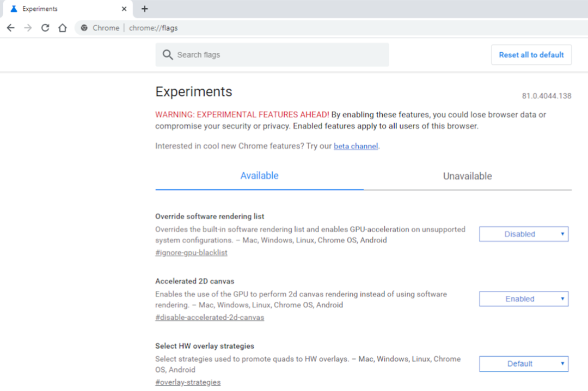Image resolution: width=588 pixels, height=391 pixels.
Task: Open Accelerated 2D canvas dropdown
Action: click(524, 299)
